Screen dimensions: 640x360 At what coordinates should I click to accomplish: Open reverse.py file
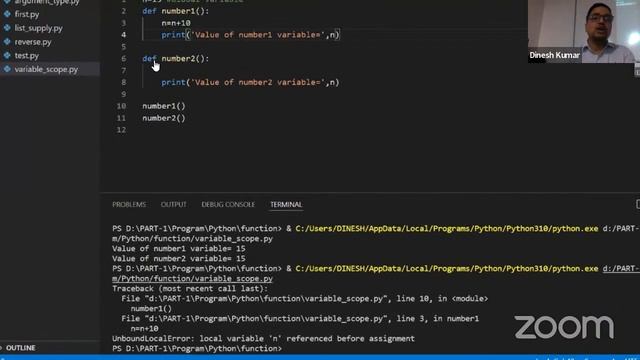tap(33, 42)
